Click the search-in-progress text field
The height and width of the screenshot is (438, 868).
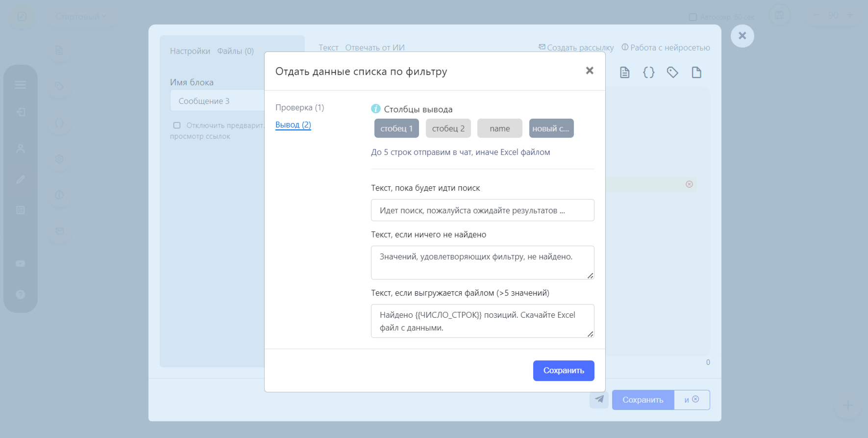(x=483, y=210)
